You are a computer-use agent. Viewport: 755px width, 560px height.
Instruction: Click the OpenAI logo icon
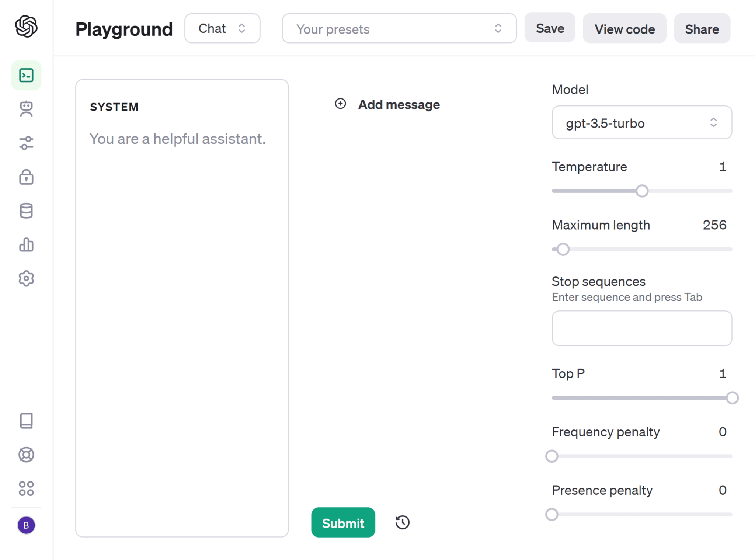[27, 28]
